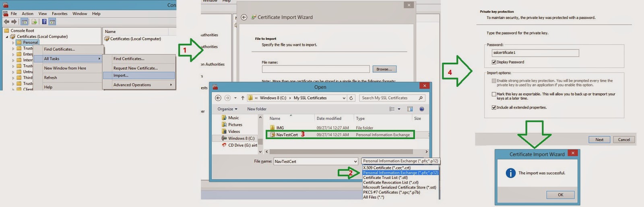Open the File menu
Image resolution: width=644 pixels, height=207 pixels.
tap(14, 14)
